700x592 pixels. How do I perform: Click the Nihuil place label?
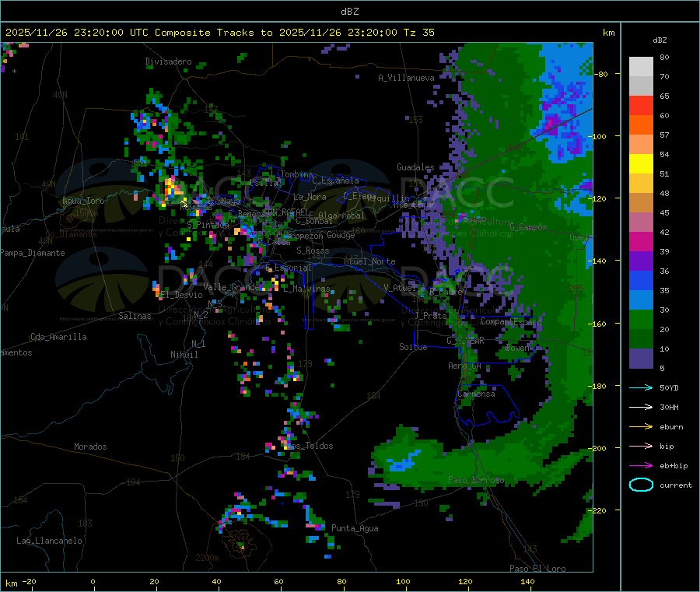[184, 355]
